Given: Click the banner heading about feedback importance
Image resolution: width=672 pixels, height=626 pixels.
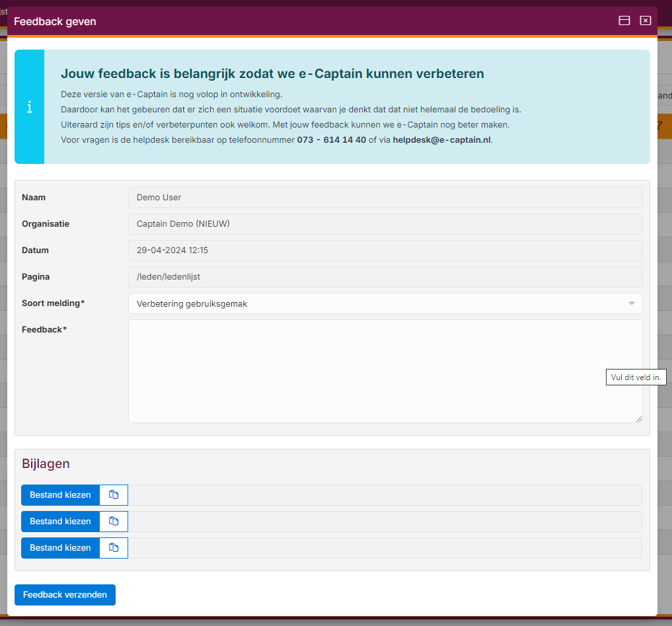Looking at the screenshot, I should (273, 74).
